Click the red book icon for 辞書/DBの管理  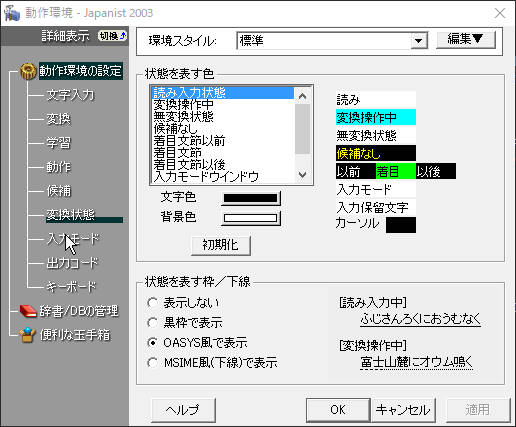(28, 311)
